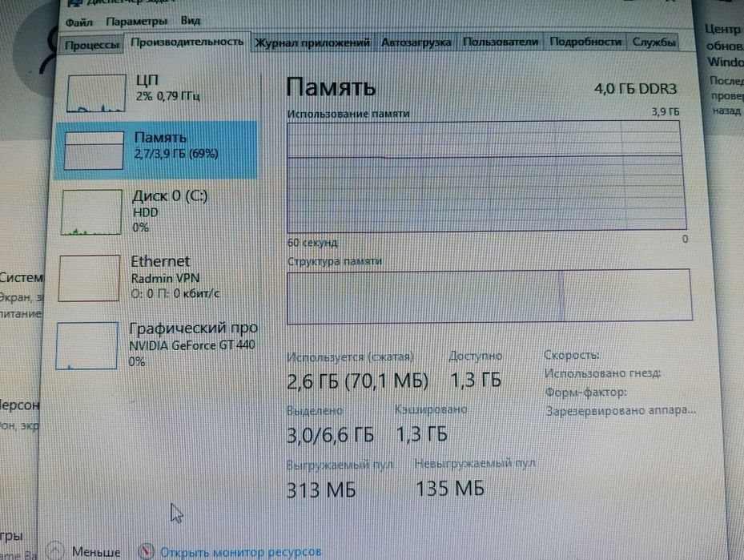Screen dimensions: 744x560
Task: Click the GPU mini graph thumbnail
Action: pos(86,345)
